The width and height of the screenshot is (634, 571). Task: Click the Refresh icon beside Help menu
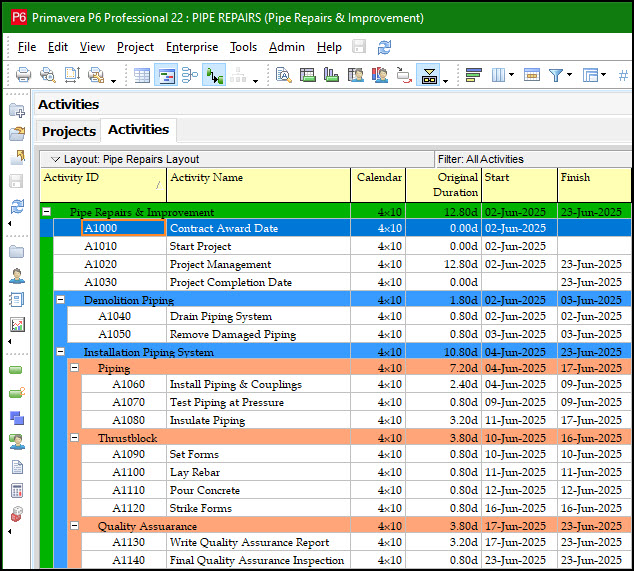click(x=385, y=47)
